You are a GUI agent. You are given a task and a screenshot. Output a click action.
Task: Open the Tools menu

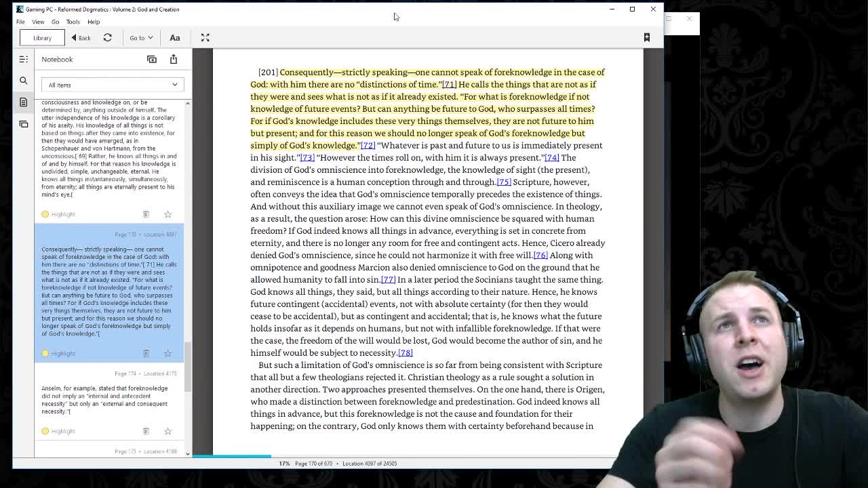tap(73, 22)
